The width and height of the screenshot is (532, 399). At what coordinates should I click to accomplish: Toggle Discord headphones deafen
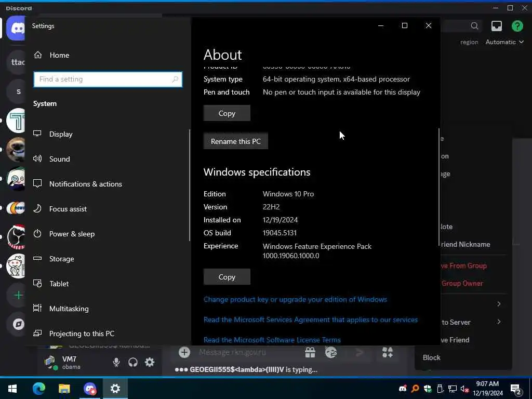133,362
